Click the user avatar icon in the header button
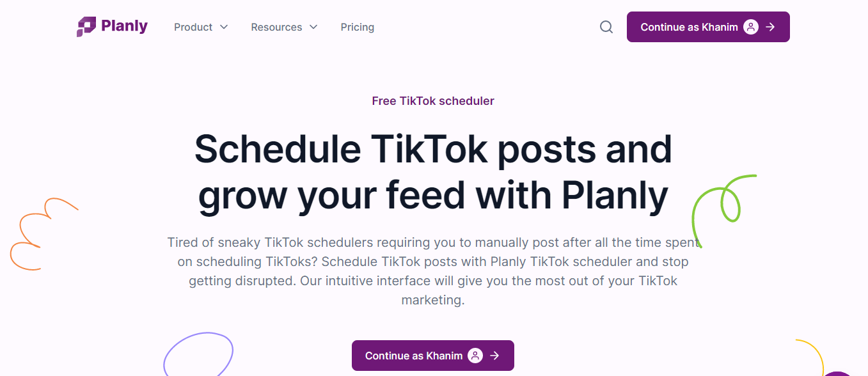The width and height of the screenshot is (868, 376). click(x=751, y=27)
